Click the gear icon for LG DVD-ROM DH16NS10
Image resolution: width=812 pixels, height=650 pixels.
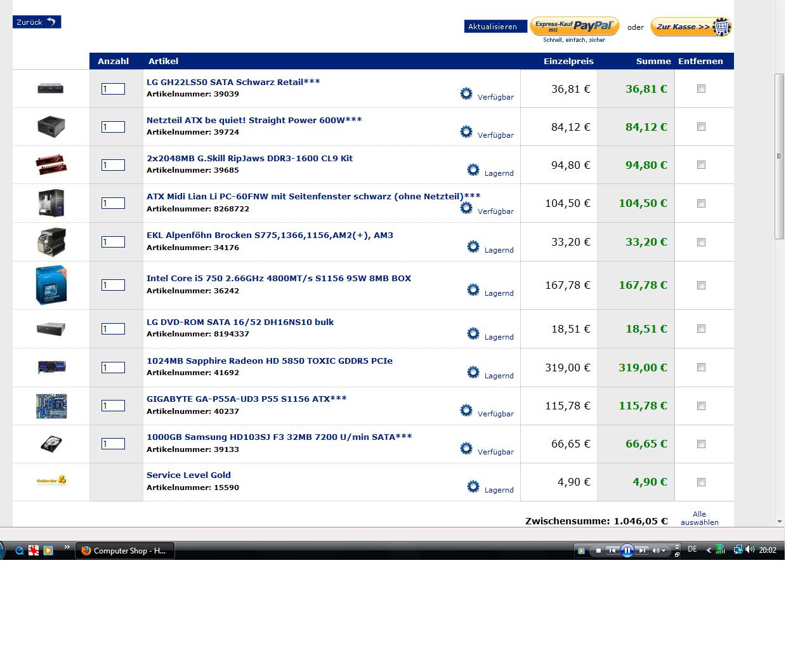[x=473, y=333]
